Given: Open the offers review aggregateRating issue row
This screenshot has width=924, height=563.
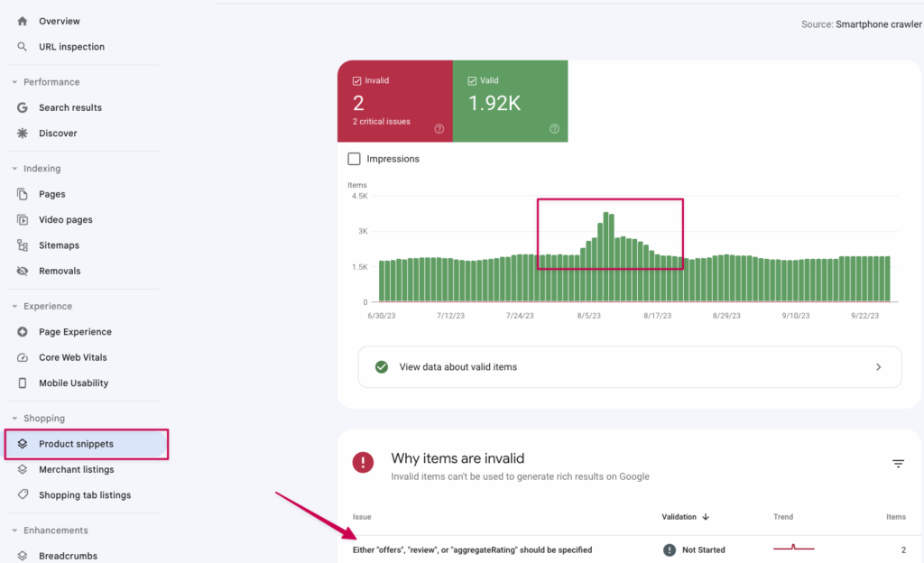Looking at the screenshot, I should pyautogui.click(x=473, y=549).
